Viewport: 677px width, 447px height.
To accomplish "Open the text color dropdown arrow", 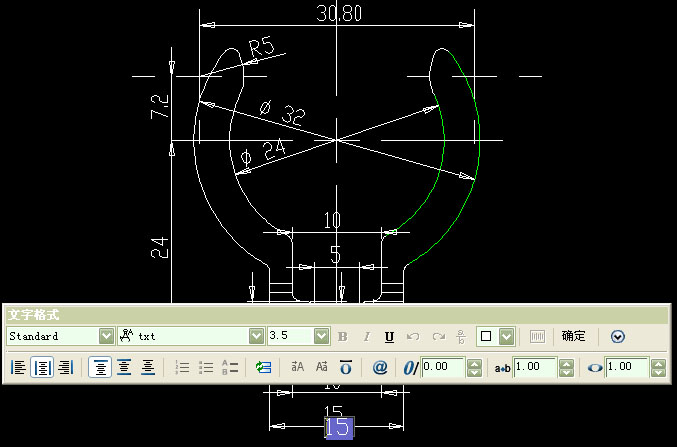I will pos(506,336).
